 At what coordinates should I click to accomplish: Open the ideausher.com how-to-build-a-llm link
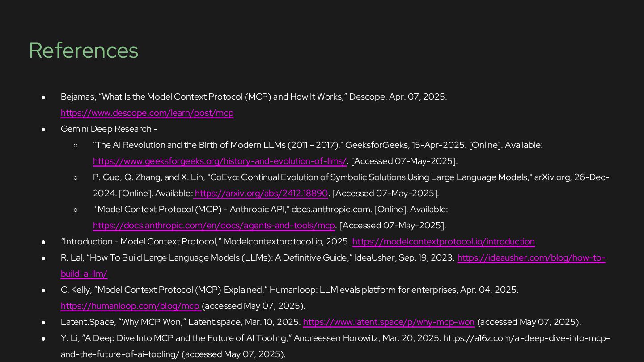click(x=531, y=258)
